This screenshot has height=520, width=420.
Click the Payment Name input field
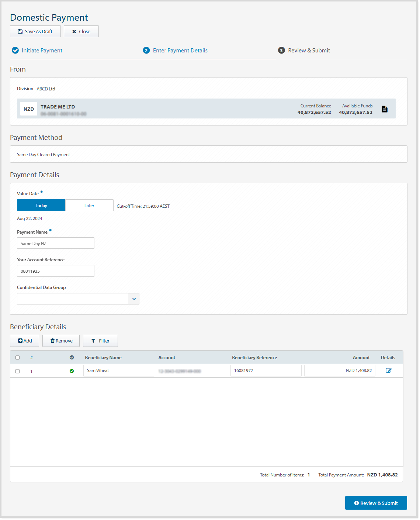pyautogui.click(x=56, y=244)
